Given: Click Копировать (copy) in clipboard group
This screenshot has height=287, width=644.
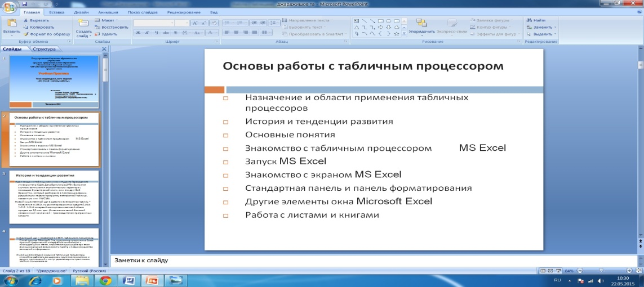Looking at the screenshot, I should 38,27.
